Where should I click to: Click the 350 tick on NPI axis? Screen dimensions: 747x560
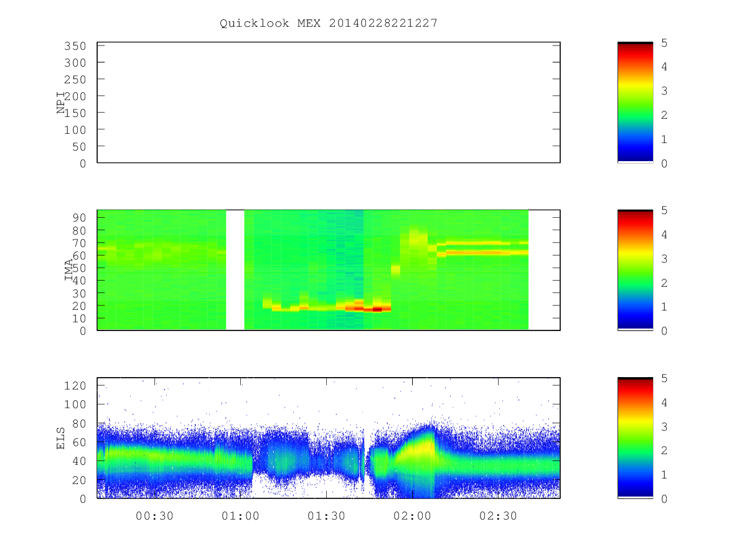click(x=75, y=46)
